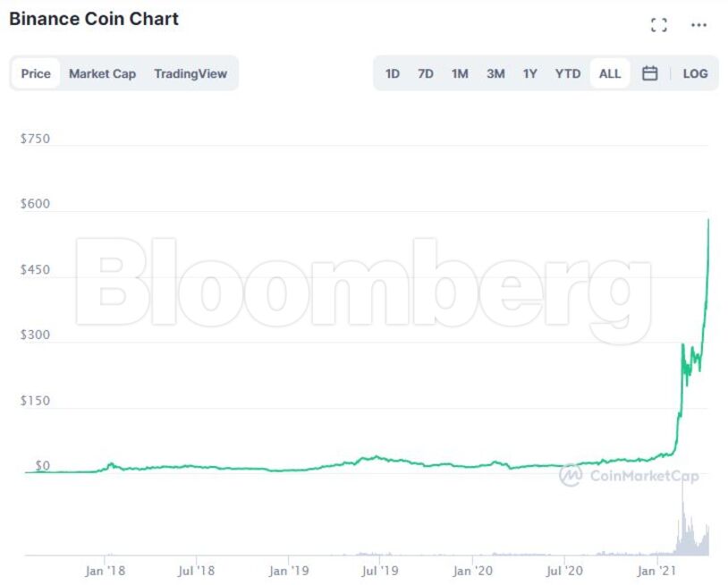
Task: Open the more options ellipsis menu
Action: point(697,24)
